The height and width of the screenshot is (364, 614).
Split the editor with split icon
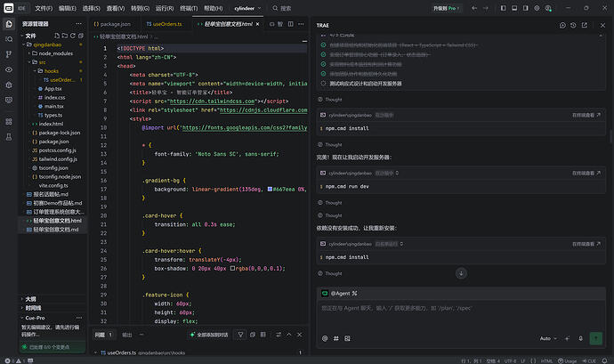point(291,24)
